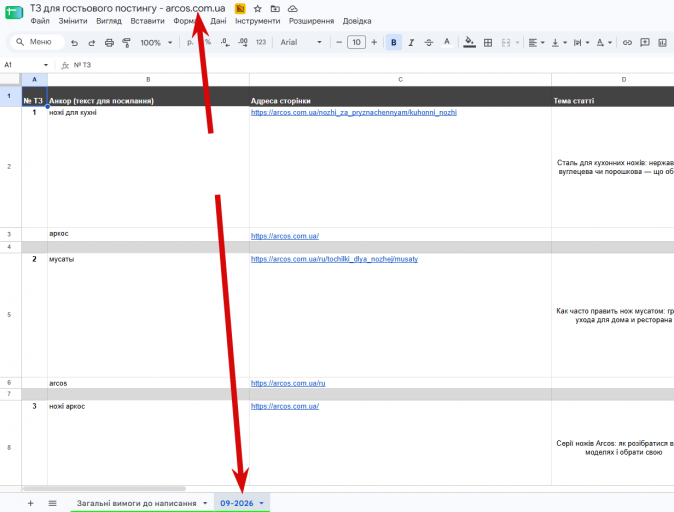Open the Файл menu
674x512 pixels.
click(x=40, y=21)
